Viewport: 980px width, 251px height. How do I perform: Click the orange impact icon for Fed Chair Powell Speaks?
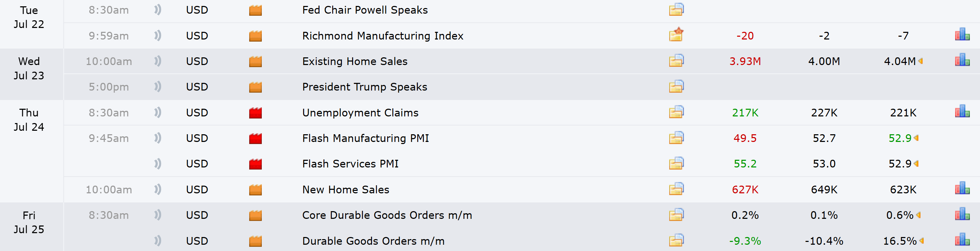tap(255, 10)
